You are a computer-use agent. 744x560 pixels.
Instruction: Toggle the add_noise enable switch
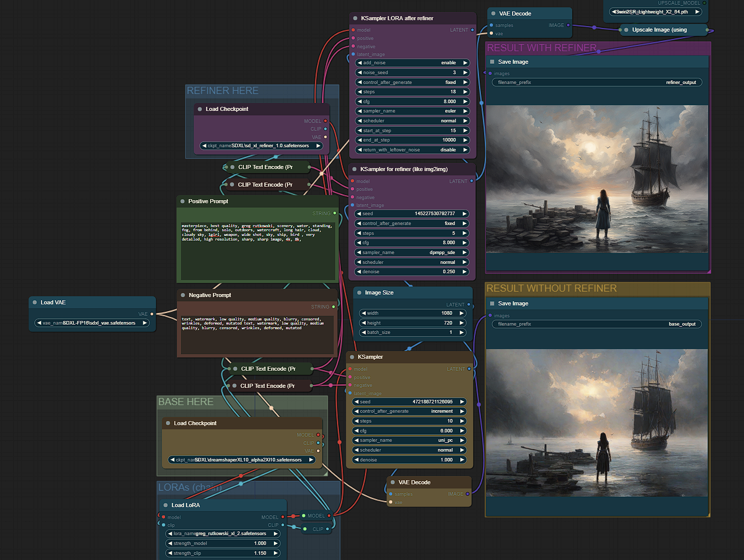[x=412, y=63]
